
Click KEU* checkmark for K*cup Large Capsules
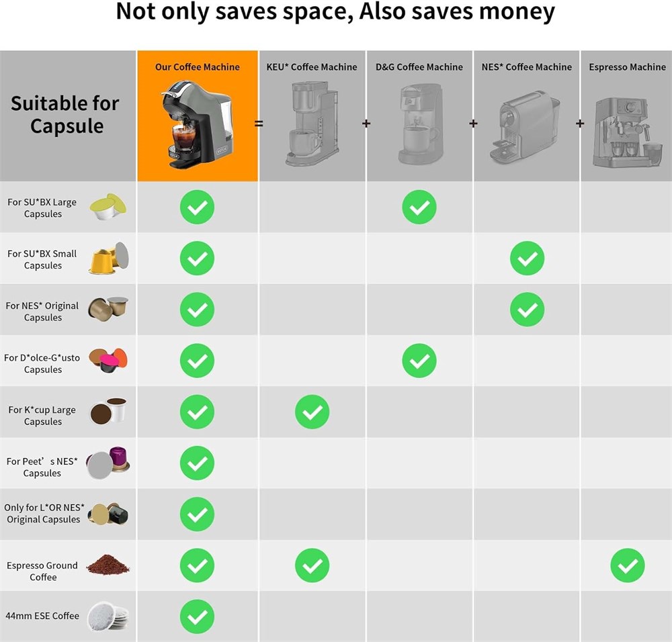pyautogui.click(x=312, y=412)
